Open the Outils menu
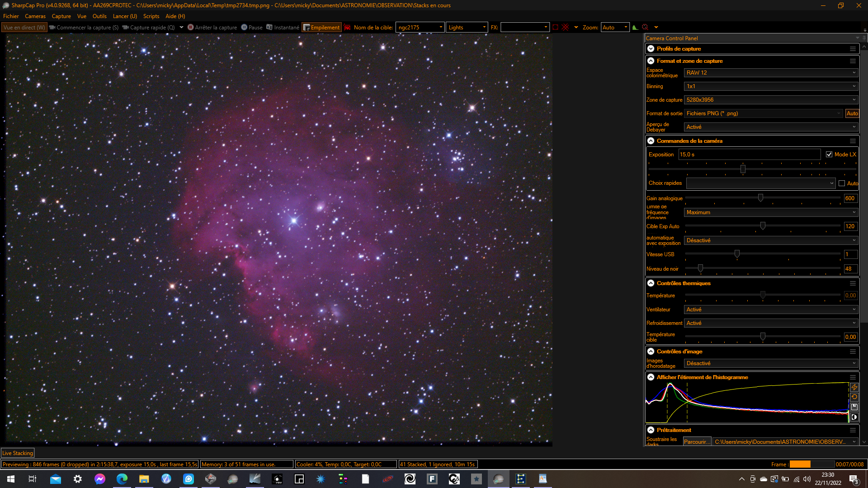The height and width of the screenshot is (488, 868). click(99, 16)
